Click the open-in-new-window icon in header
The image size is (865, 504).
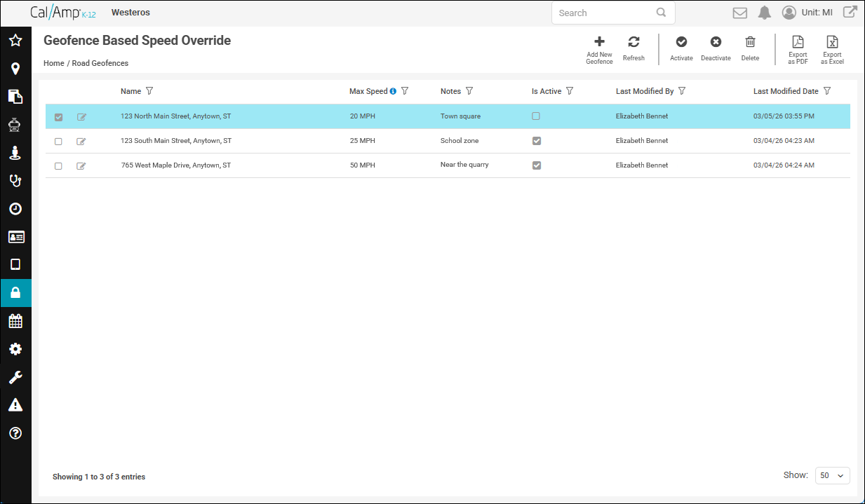[850, 12]
